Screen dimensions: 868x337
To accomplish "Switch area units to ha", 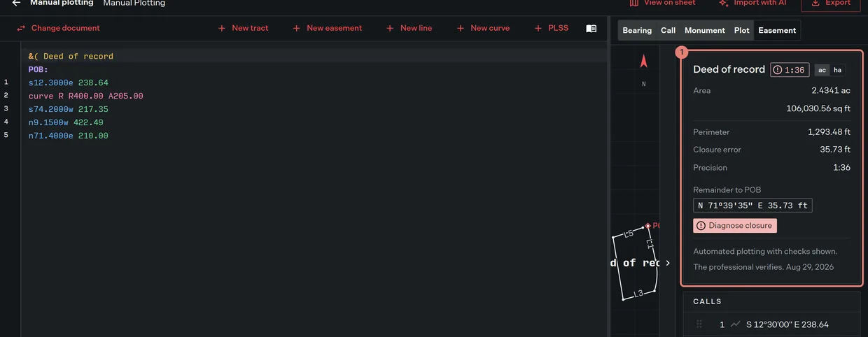I will [x=837, y=70].
